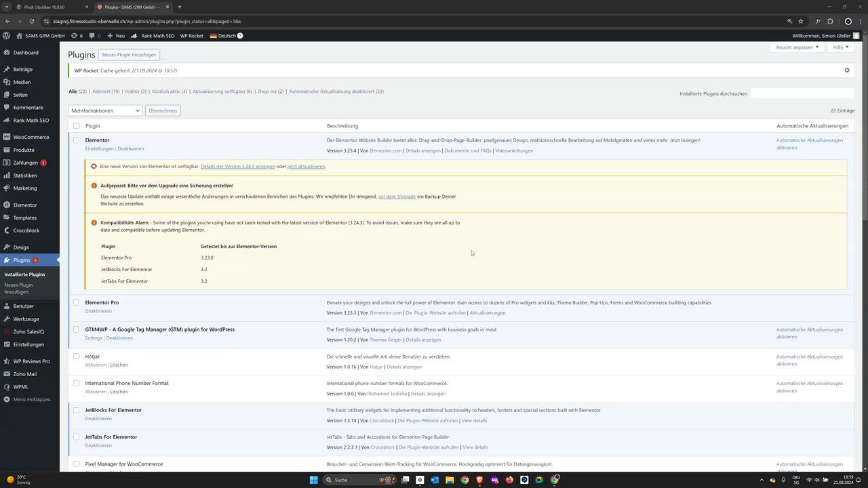Viewport: 868px width, 488px height.
Task: Open the browser zoom indicator icon
Action: (x=789, y=21)
